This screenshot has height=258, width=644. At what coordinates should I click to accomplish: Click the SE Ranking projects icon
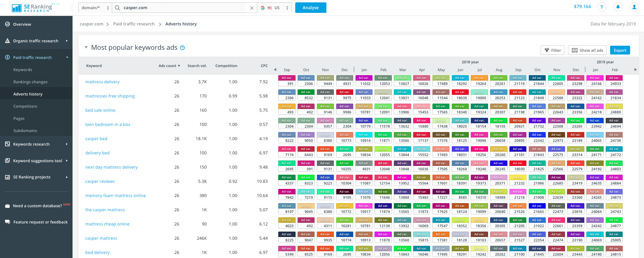point(7,177)
